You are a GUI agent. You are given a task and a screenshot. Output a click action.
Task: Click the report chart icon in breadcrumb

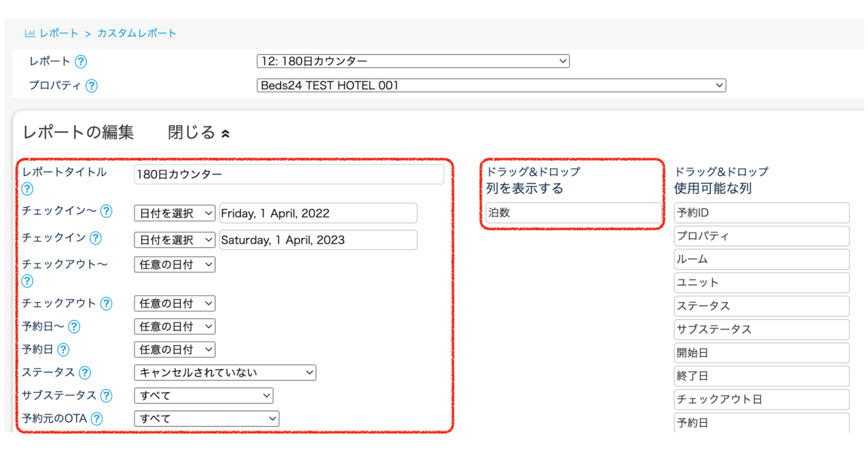(30, 33)
